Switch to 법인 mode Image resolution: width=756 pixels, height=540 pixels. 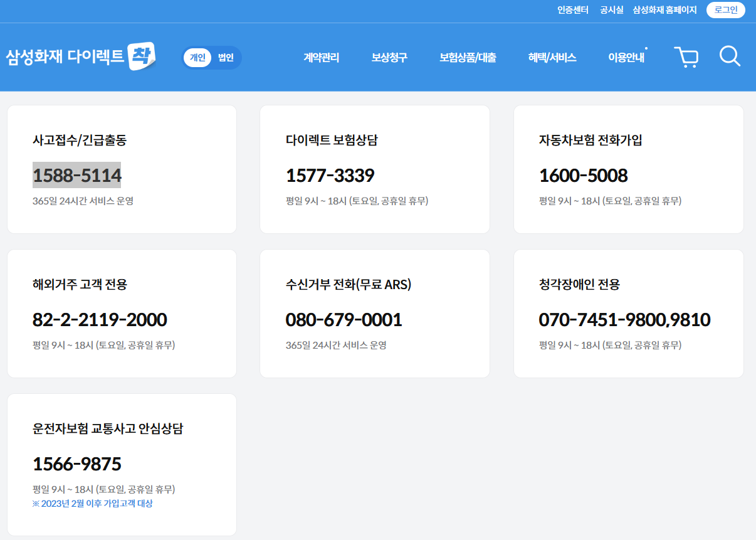(226, 58)
